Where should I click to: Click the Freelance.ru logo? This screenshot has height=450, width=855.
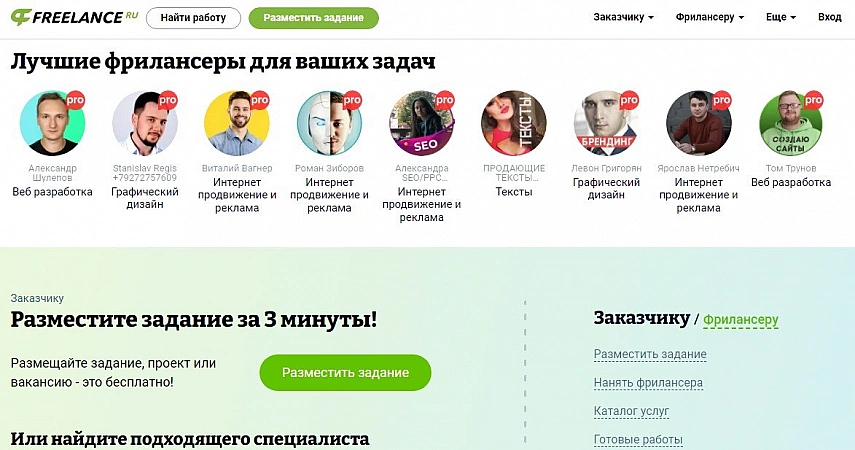75,17
